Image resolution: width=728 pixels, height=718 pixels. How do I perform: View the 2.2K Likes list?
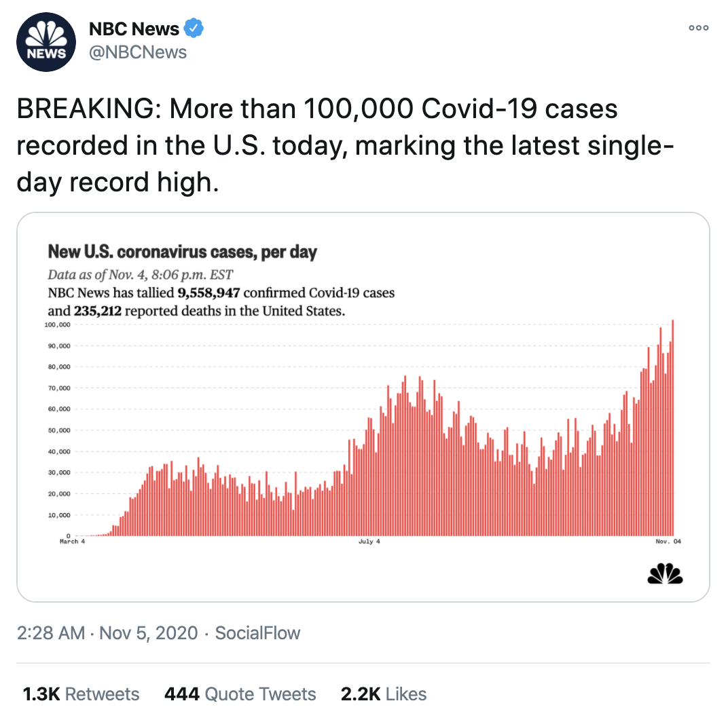[x=383, y=694]
